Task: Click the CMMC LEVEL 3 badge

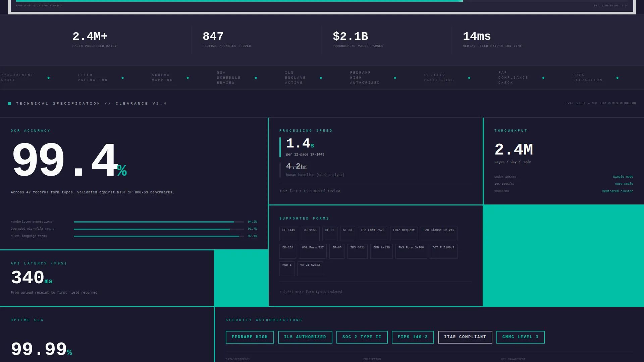Action: 520,337
